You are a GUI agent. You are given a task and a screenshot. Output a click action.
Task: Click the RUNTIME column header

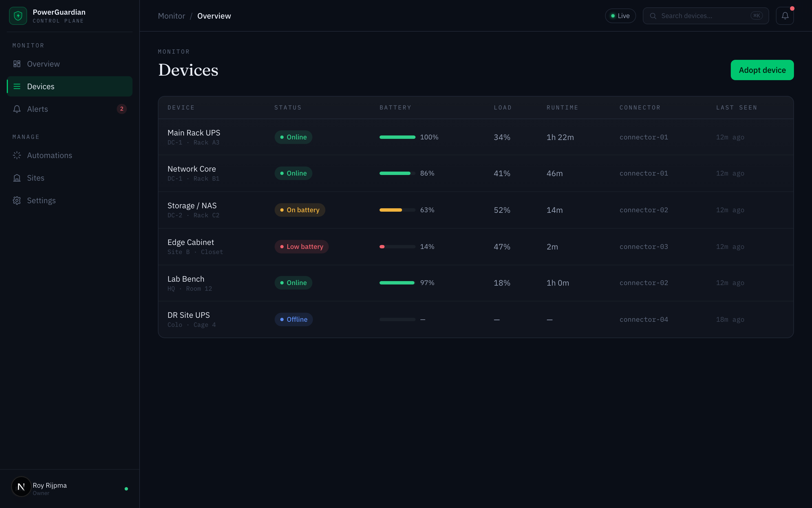pyautogui.click(x=562, y=108)
